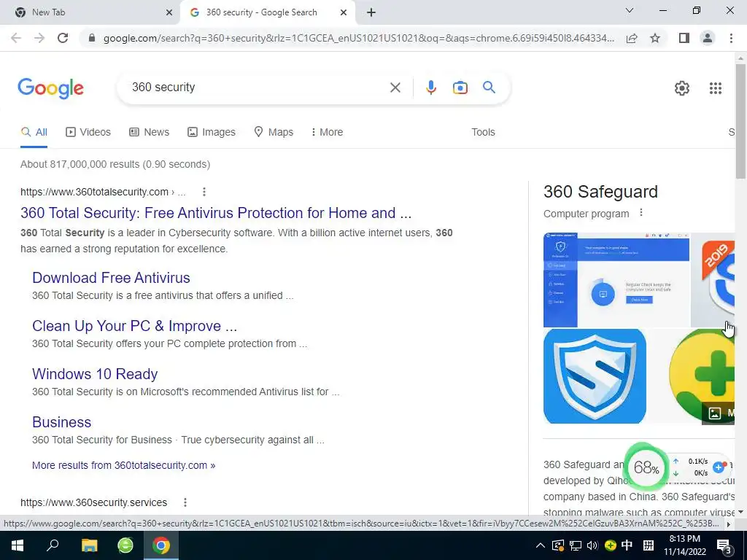Go back to the previous page

point(16,38)
